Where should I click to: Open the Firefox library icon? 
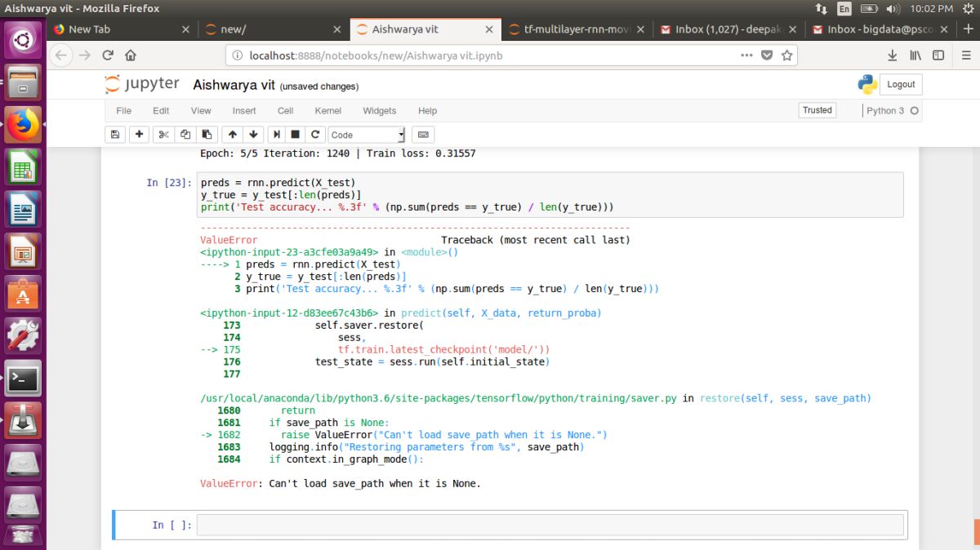tap(915, 55)
